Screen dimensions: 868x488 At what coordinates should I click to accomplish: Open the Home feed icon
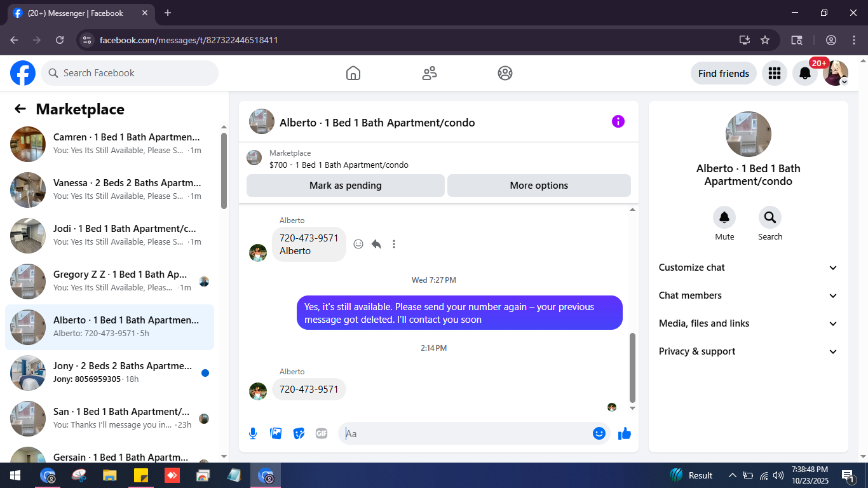(x=353, y=73)
